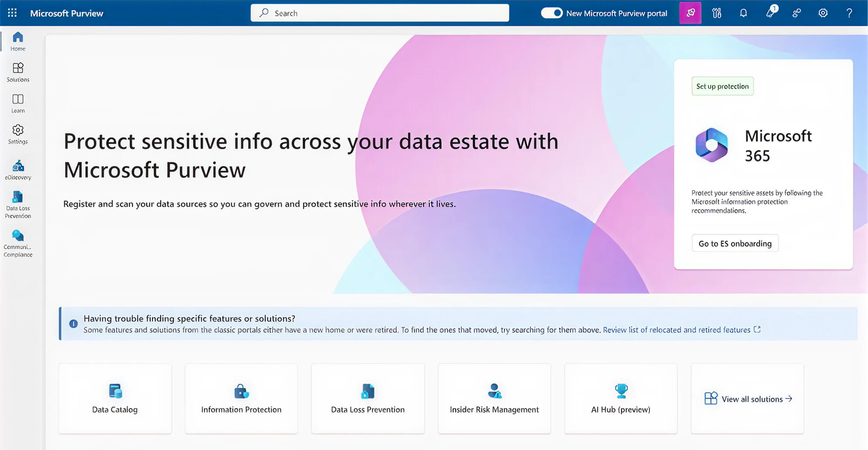Click the Microsoft 365 title text
The width and height of the screenshot is (868, 450).
pyautogui.click(x=778, y=145)
